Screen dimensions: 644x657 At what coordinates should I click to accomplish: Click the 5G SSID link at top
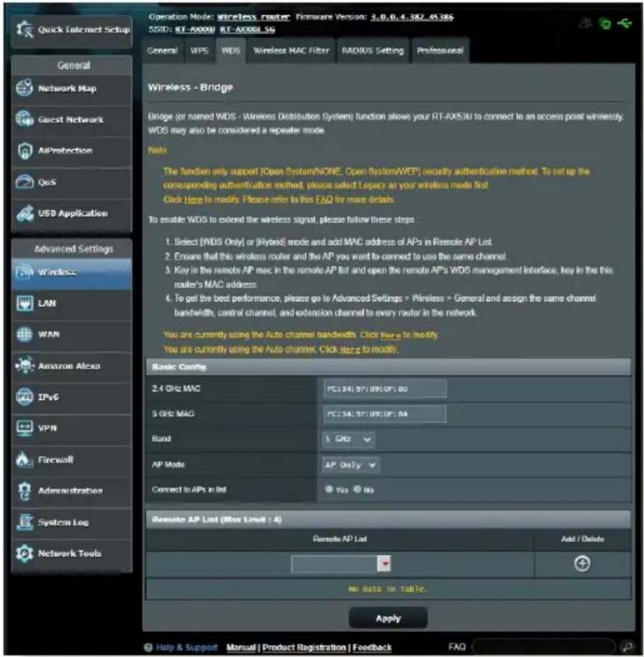coord(248,29)
